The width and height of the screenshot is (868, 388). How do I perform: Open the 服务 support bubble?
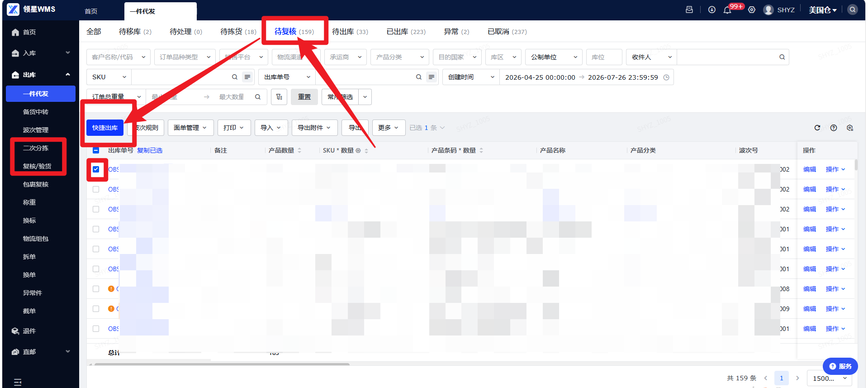pos(840,366)
